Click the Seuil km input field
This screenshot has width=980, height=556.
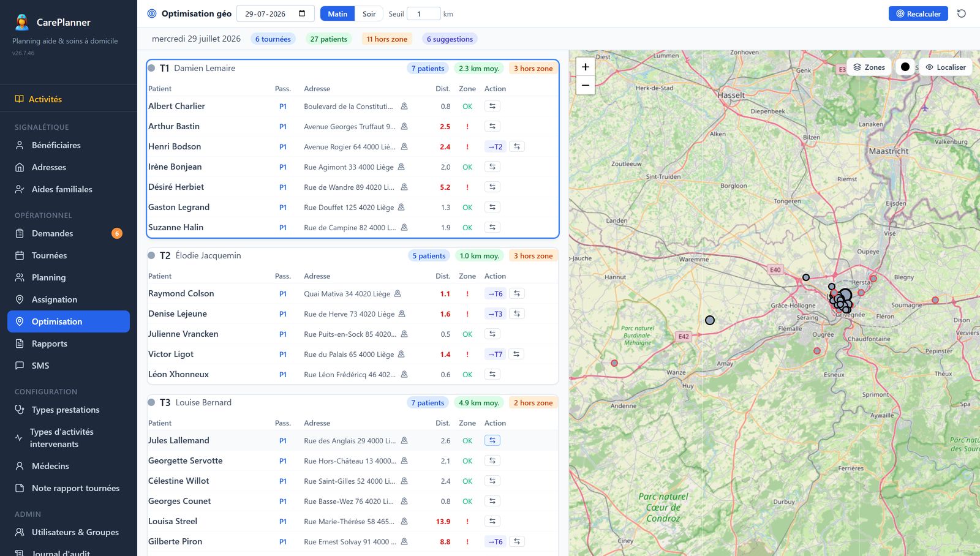click(424, 13)
